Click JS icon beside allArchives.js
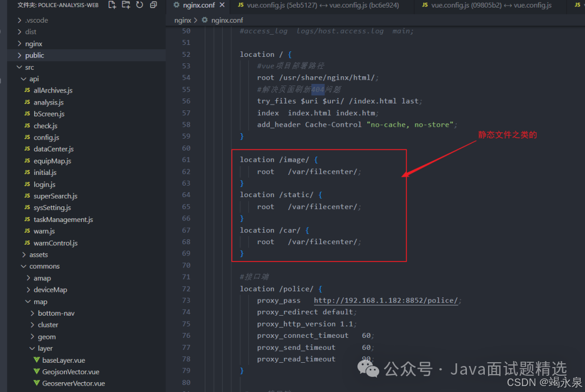 click(27, 90)
